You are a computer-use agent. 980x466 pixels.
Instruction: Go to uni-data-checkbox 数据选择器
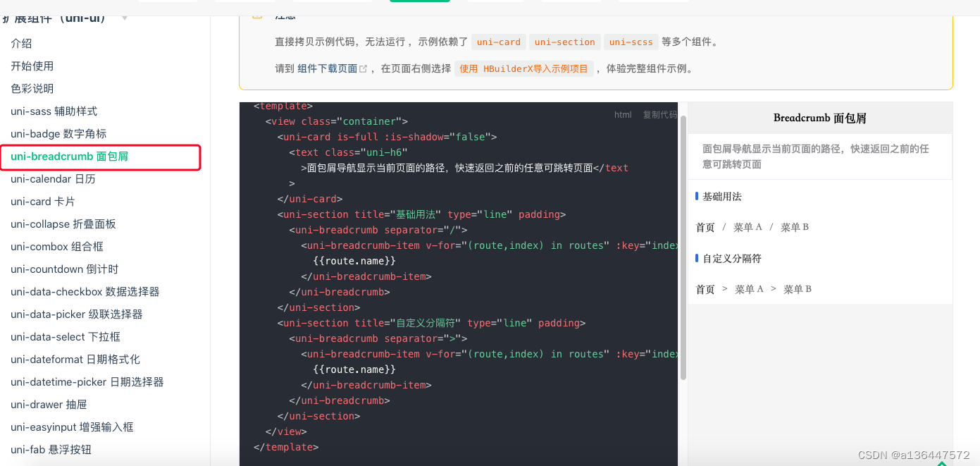tap(85, 292)
